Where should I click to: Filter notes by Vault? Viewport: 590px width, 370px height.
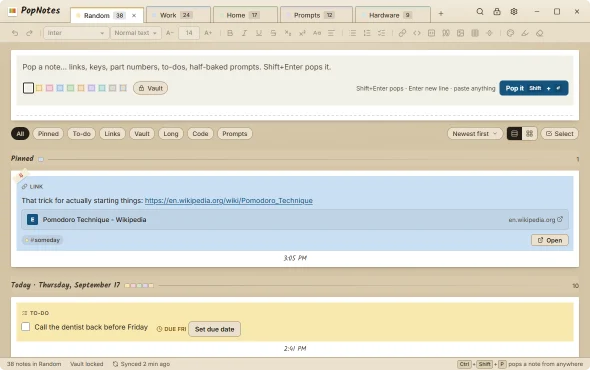pos(142,134)
